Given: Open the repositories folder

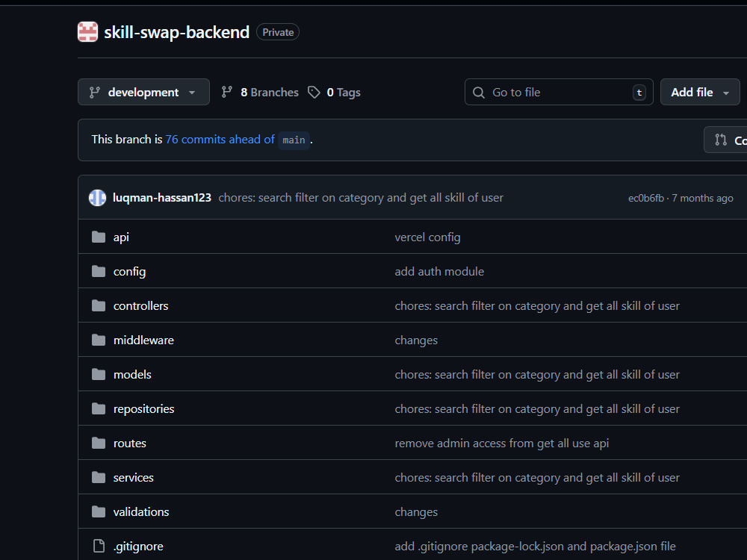Looking at the screenshot, I should [144, 408].
